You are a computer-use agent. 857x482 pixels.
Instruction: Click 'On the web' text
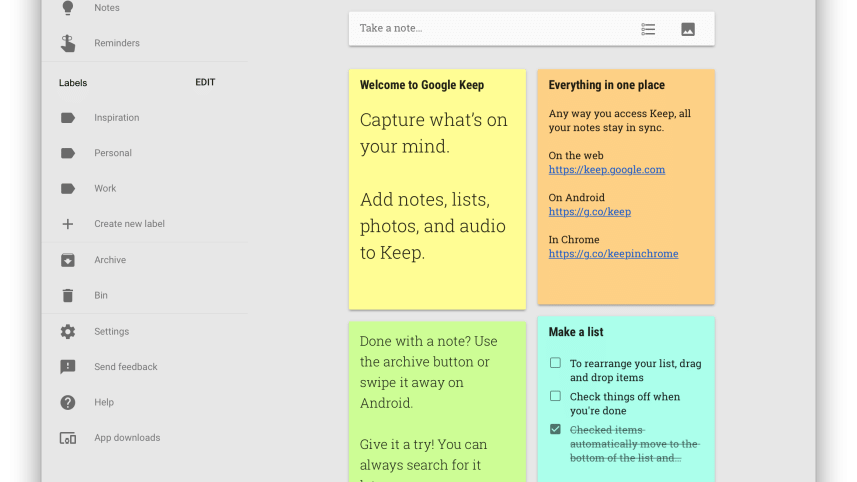(x=576, y=155)
